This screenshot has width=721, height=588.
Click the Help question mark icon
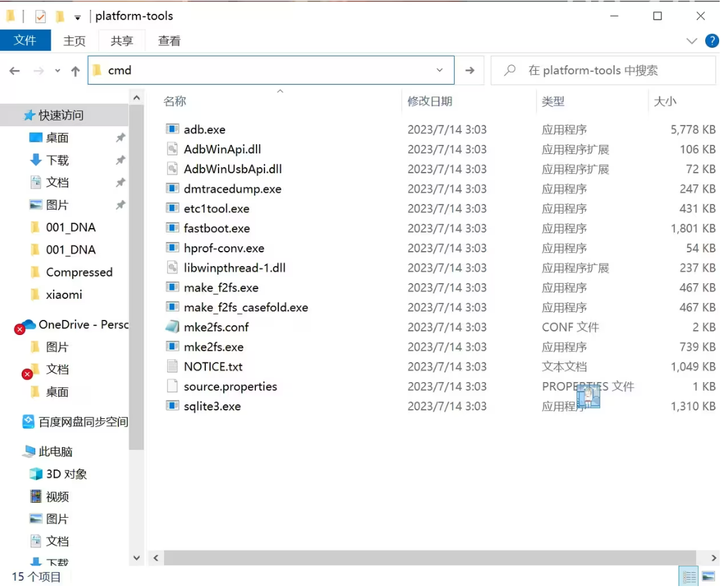click(x=712, y=41)
